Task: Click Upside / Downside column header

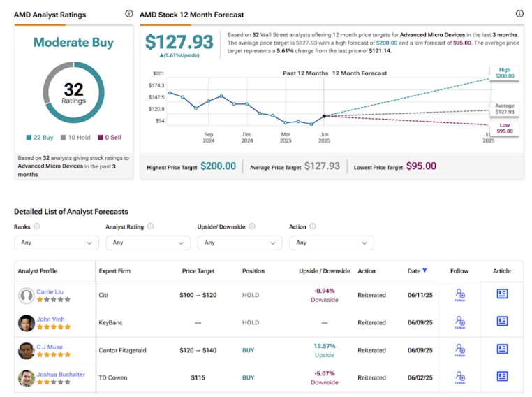Action: [x=325, y=271]
